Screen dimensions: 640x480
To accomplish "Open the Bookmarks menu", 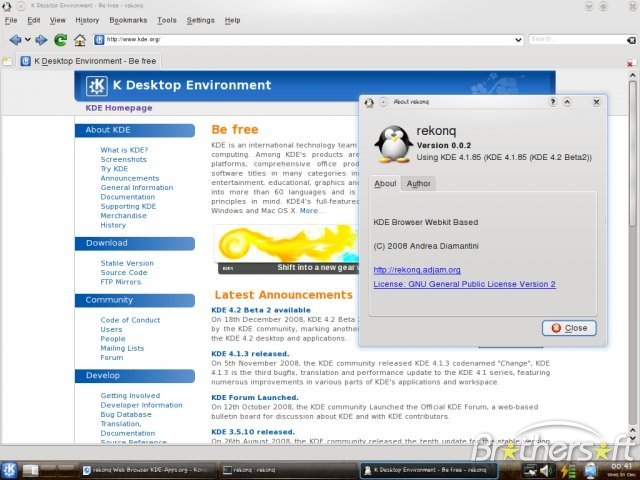I will tap(127, 20).
